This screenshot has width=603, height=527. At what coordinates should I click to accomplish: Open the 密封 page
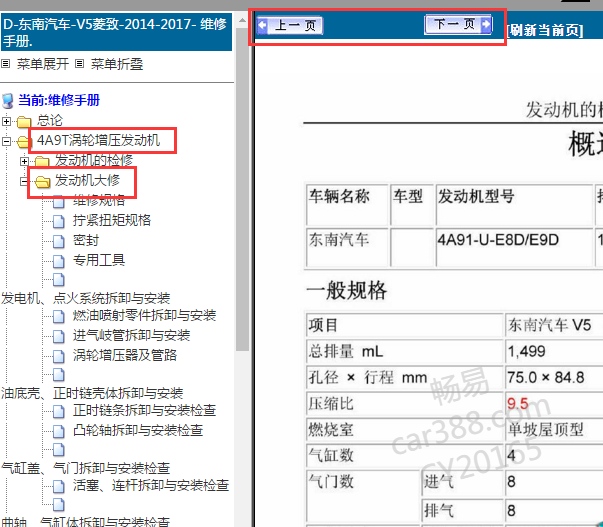tap(86, 240)
